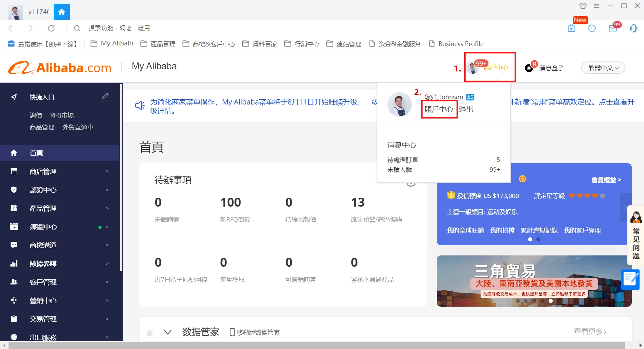The height and width of the screenshot is (349, 644).
Task: Open 交易管理 sidebar item
Action: [60, 319]
